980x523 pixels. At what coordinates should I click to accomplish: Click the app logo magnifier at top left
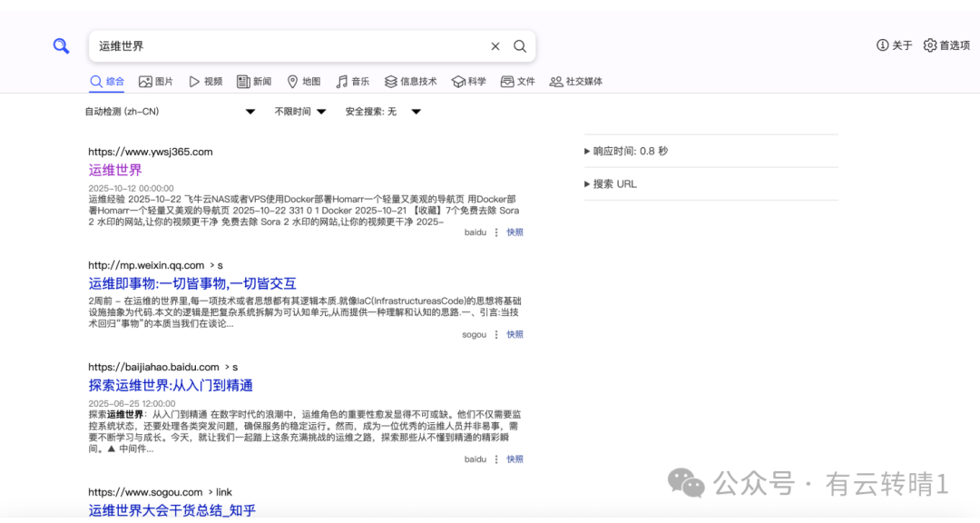[x=61, y=45]
